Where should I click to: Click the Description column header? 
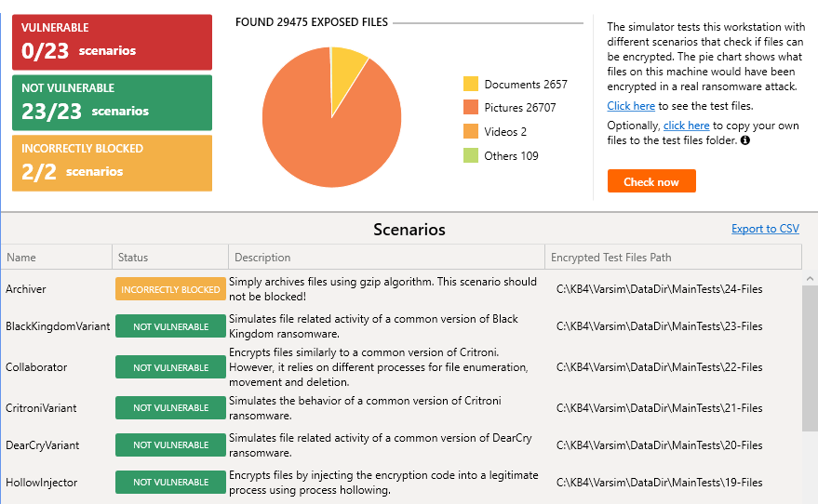click(x=385, y=258)
